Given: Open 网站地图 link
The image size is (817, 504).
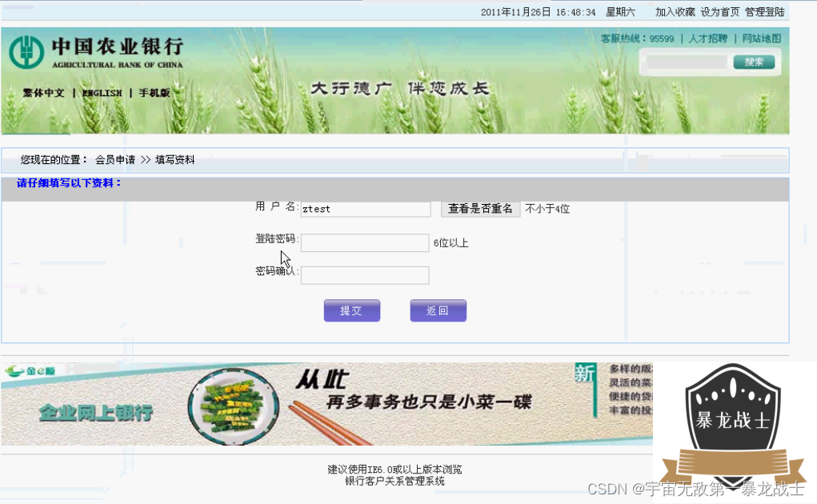Looking at the screenshot, I should pos(762,38).
